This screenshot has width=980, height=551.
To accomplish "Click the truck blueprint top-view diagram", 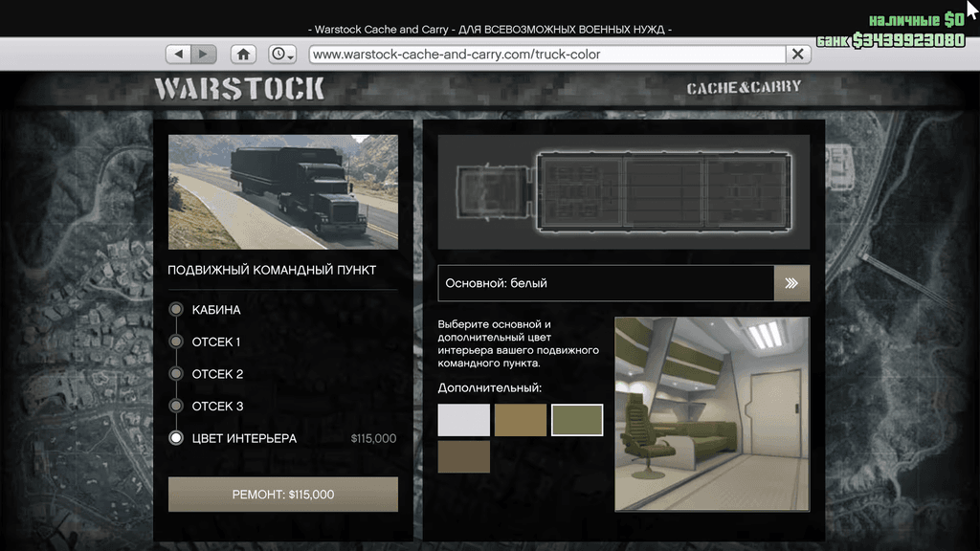I will (624, 192).
